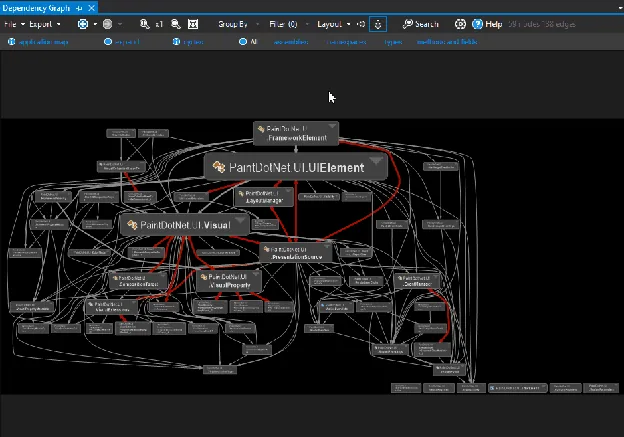This screenshot has height=437, width=624.
Task: Open the Filter (0) dropdown
Action: [x=289, y=24]
